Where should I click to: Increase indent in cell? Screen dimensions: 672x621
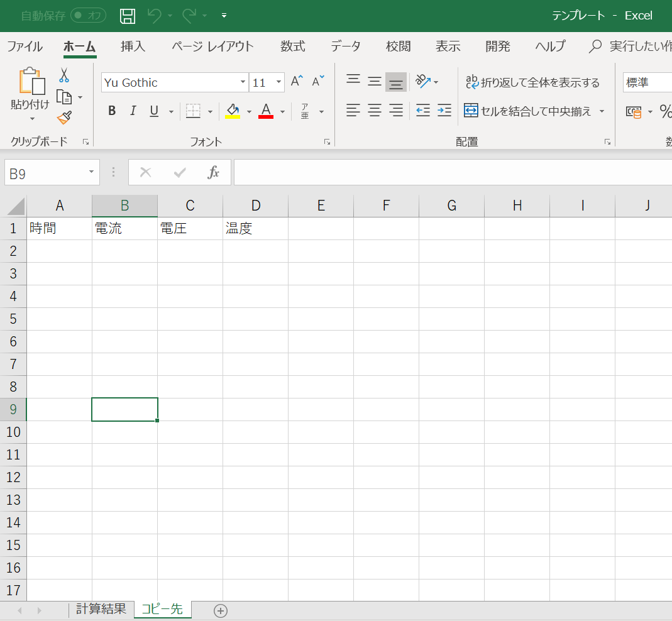[444, 111]
